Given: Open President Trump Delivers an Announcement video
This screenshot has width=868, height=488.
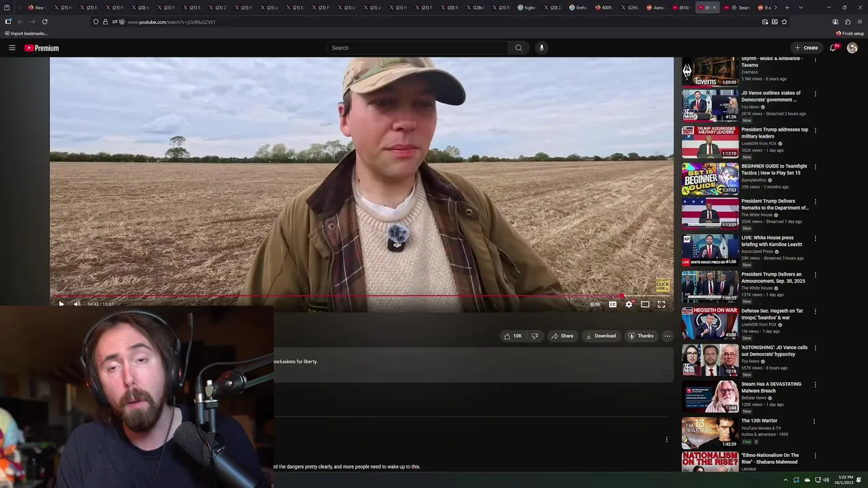Looking at the screenshot, I should 773,277.
